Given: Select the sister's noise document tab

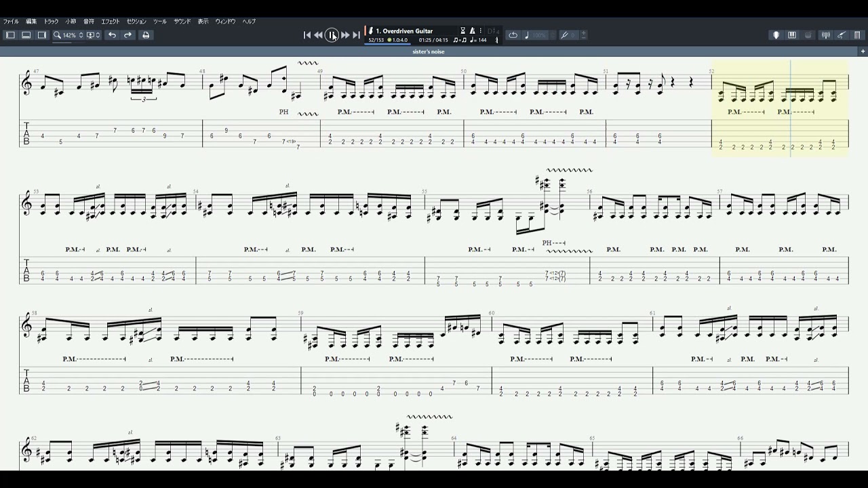Looking at the screenshot, I should coord(429,52).
